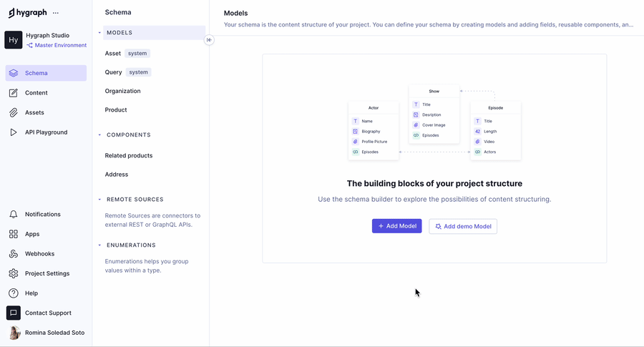
Task: Collapse the schema sidebar panel arrow
Action: click(209, 40)
